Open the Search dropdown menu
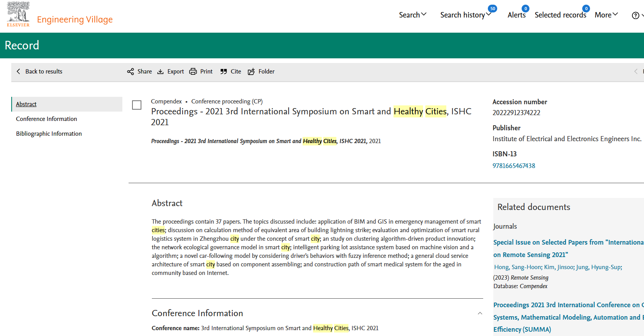644x336 pixels. coord(413,15)
